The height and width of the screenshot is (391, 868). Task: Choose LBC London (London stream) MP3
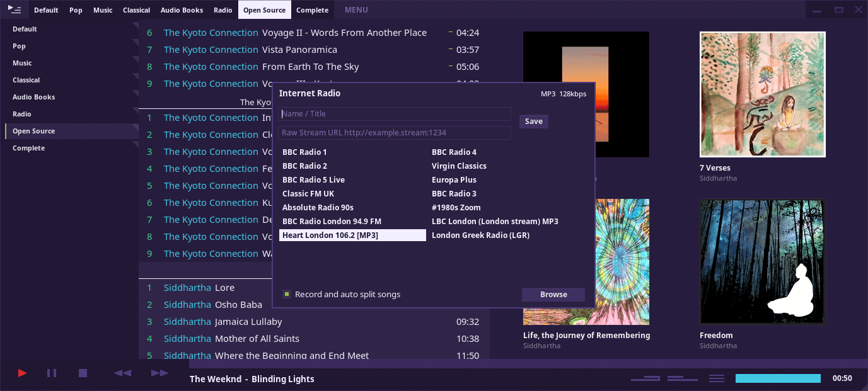(x=502, y=221)
